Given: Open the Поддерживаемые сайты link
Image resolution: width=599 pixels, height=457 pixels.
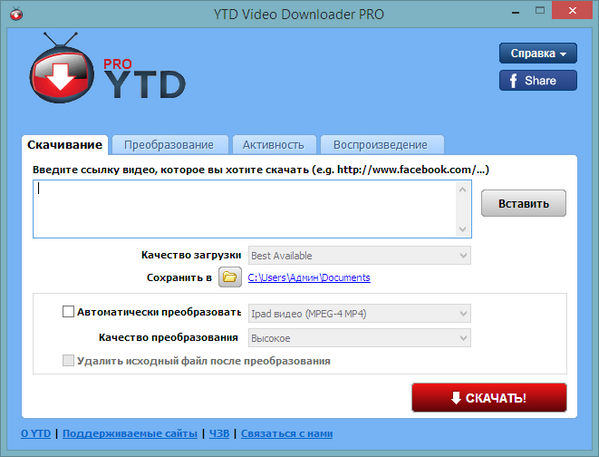Looking at the screenshot, I should click(x=130, y=434).
